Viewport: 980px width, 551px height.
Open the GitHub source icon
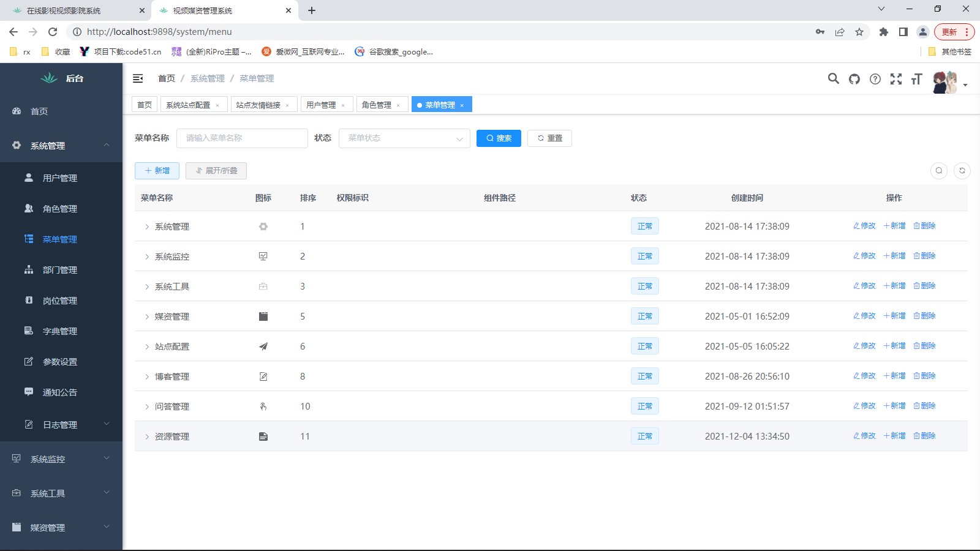[854, 79]
